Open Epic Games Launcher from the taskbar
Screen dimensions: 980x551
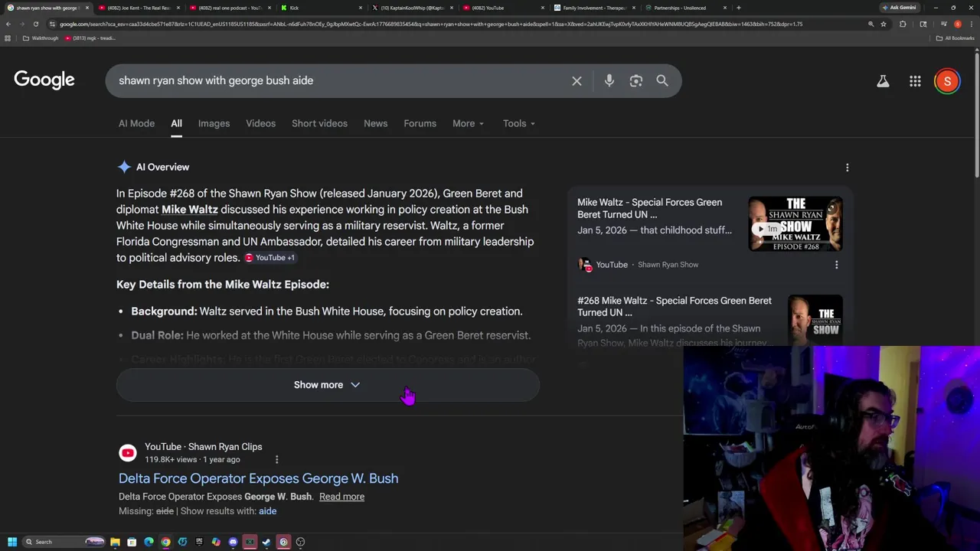pos(199,542)
